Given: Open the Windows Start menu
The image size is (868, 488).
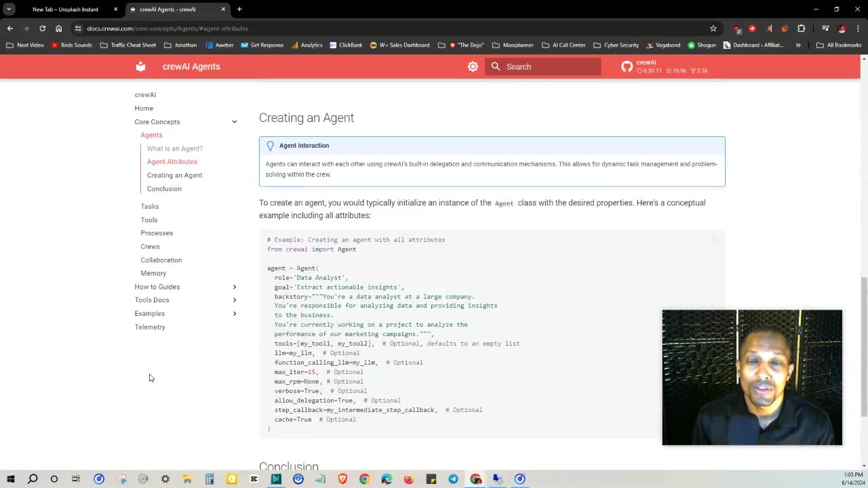Looking at the screenshot, I should coord(10,479).
